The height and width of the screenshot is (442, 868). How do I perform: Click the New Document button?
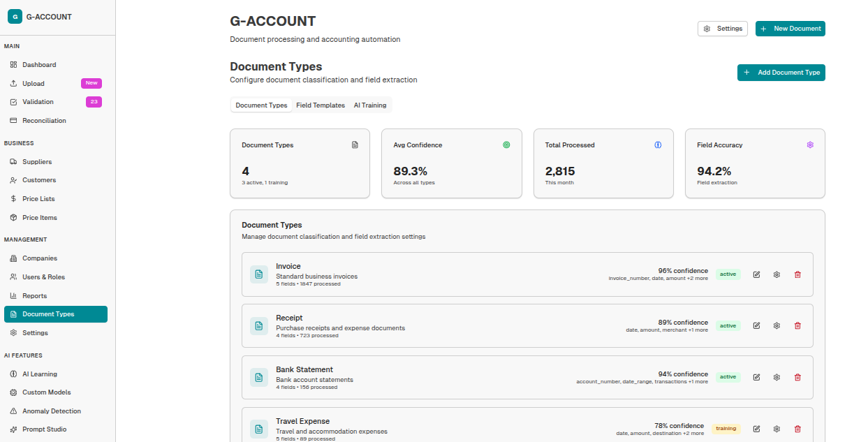point(790,29)
